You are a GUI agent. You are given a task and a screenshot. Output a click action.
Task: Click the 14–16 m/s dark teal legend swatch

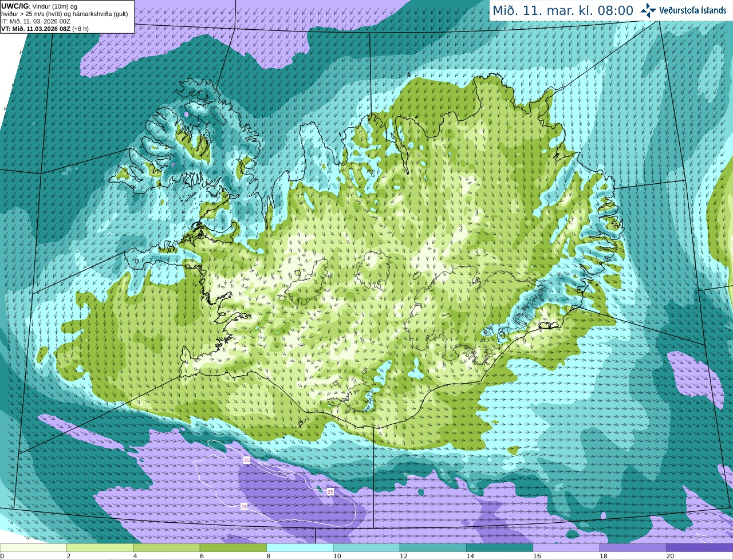499,548
